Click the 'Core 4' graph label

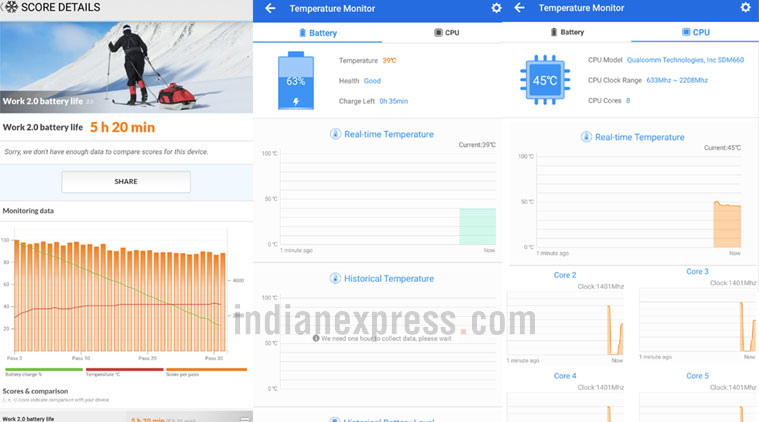coord(565,376)
